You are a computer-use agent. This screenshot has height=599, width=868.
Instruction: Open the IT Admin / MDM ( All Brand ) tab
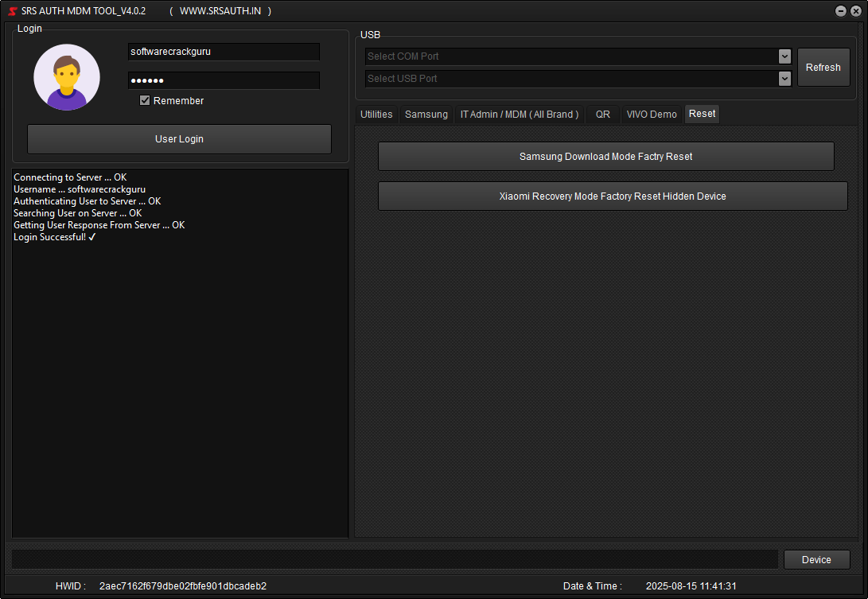tap(519, 114)
